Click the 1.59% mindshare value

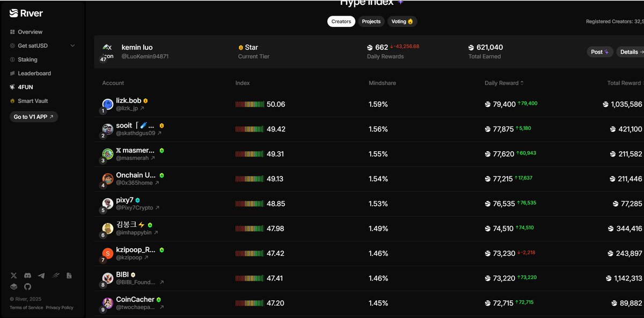378,104
